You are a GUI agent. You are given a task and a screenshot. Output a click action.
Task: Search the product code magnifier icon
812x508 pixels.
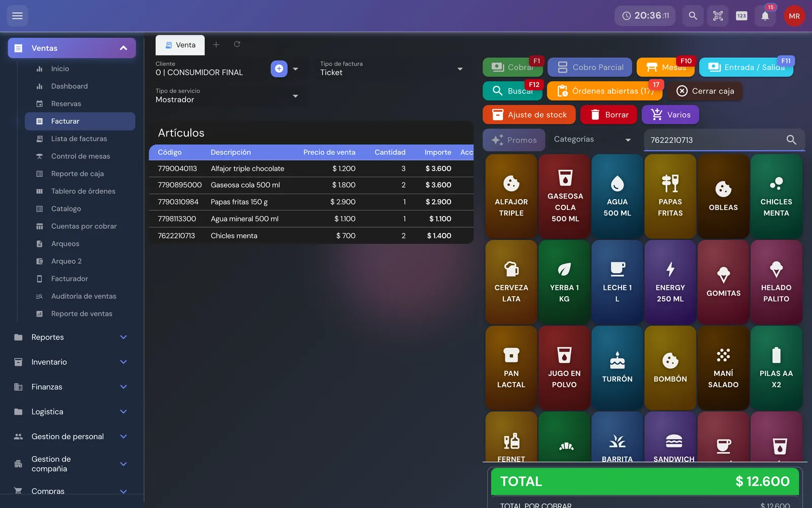point(791,140)
